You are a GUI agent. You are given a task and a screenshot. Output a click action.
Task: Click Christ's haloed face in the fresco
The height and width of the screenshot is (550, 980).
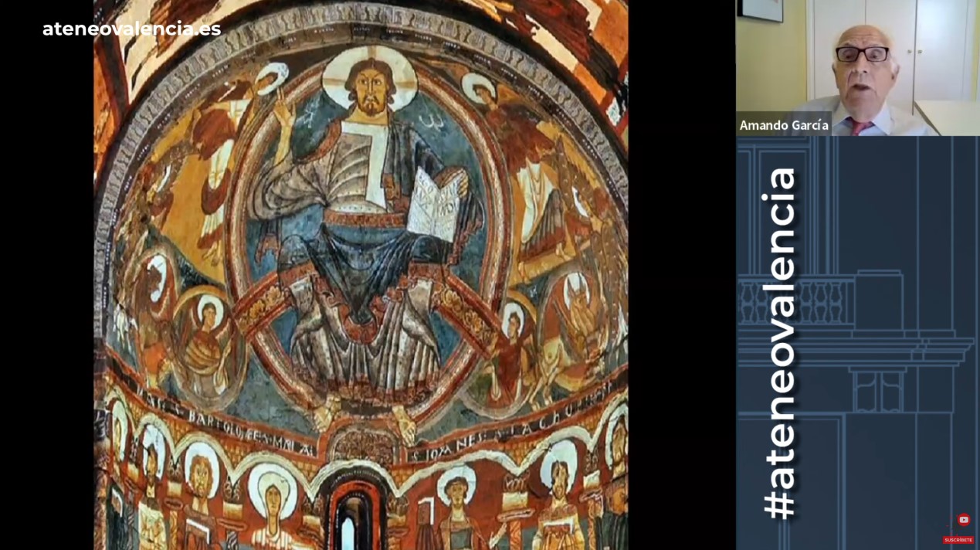[x=368, y=85]
